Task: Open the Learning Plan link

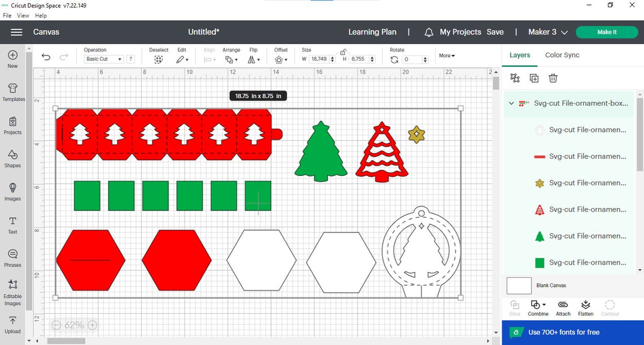Action: (372, 32)
